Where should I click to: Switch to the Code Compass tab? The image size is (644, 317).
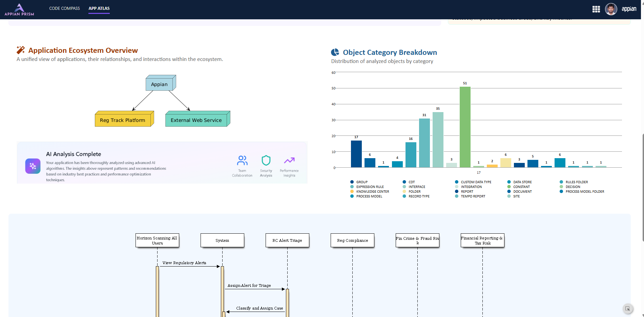64,8
